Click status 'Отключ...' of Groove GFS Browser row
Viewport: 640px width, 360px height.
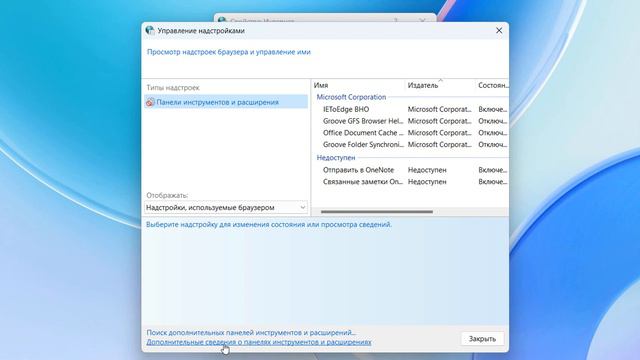pos(493,121)
